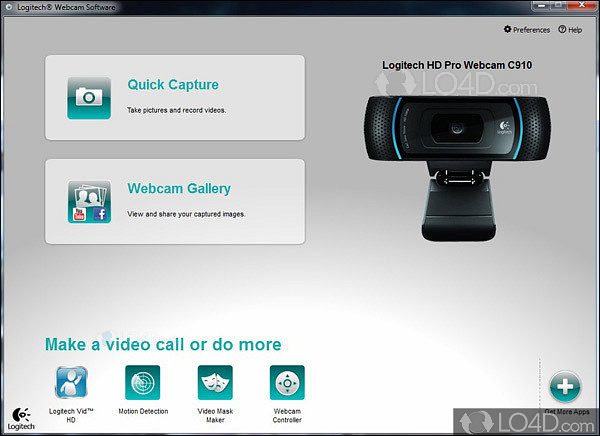Start Video Mask Maker via masks icon
The width and height of the screenshot is (600, 436).
[x=215, y=383]
